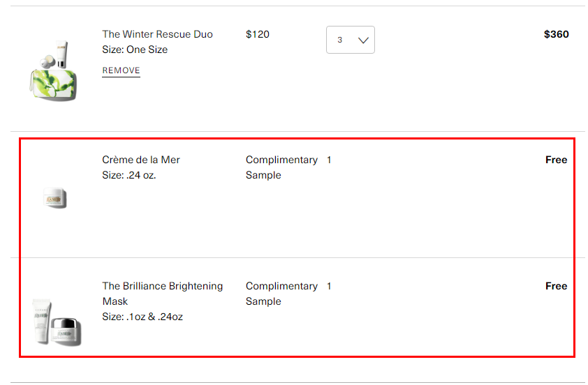Open The Winter Rescue Duo product title
The height and width of the screenshot is (385, 588).
pos(158,34)
